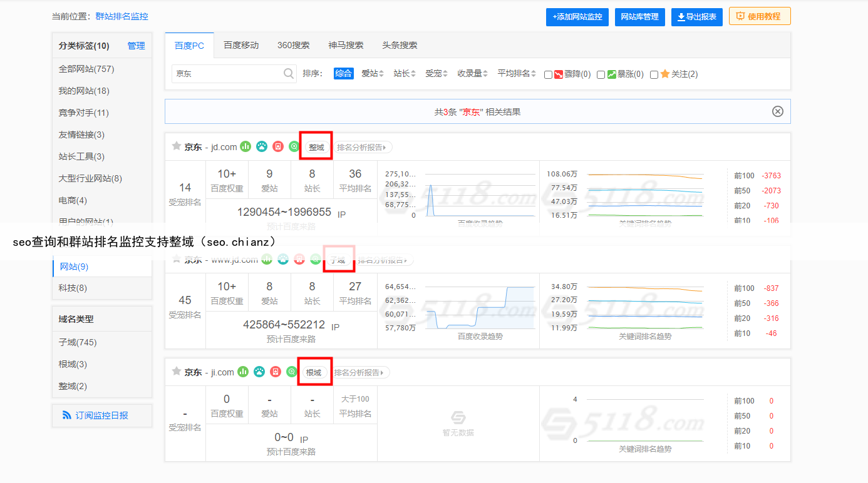
Task: Enable the 暴涨 filter checkbox
Action: click(601, 74)
